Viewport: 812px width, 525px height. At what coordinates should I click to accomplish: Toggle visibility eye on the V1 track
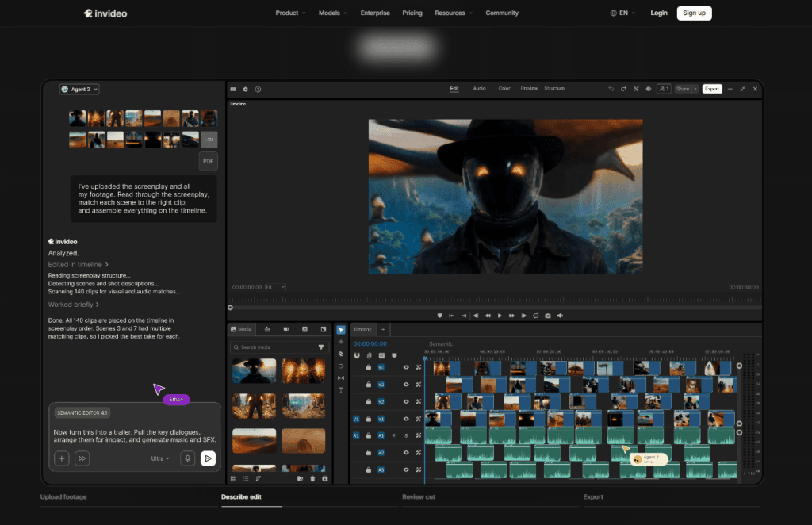coord(406,419)
